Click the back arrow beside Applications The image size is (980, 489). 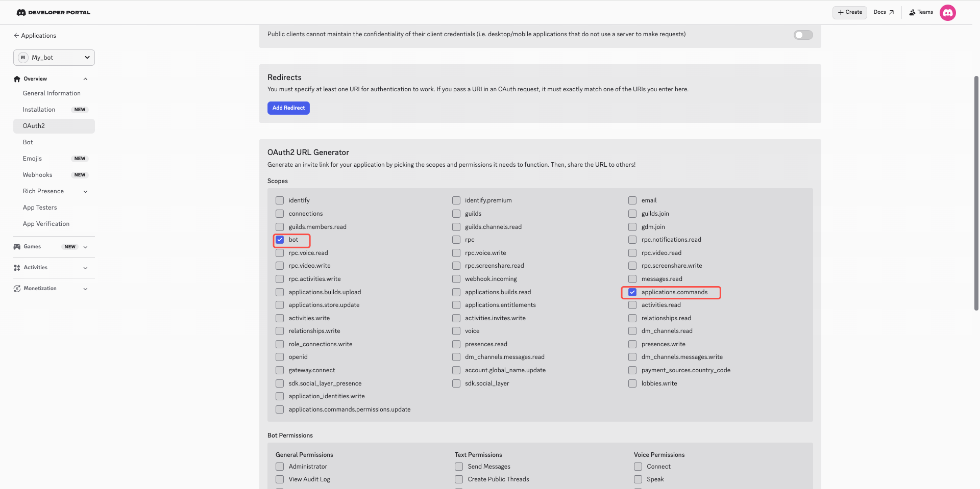(16, 36)
